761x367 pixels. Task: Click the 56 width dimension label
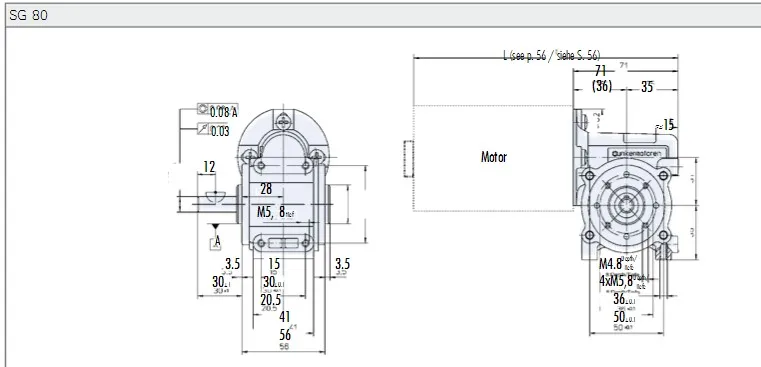pyautogui.click(x=285, y=334)
